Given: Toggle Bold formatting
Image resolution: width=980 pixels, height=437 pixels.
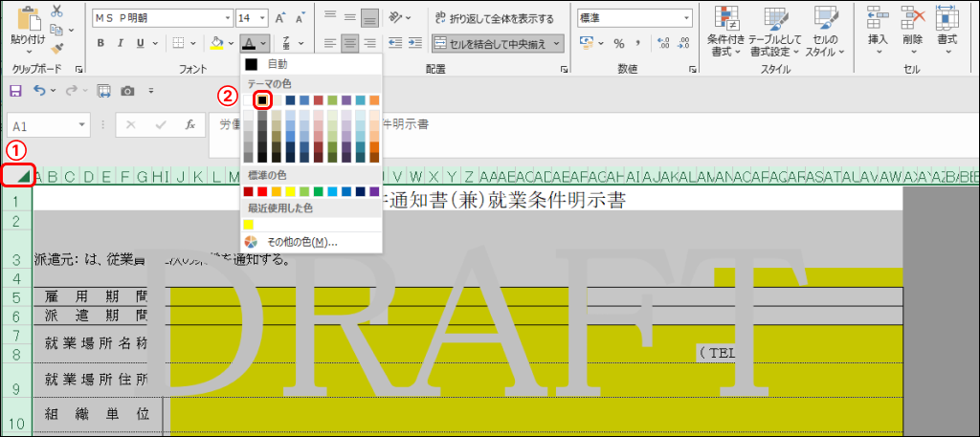Looking at the screenshot, I should tap(100, 43).
